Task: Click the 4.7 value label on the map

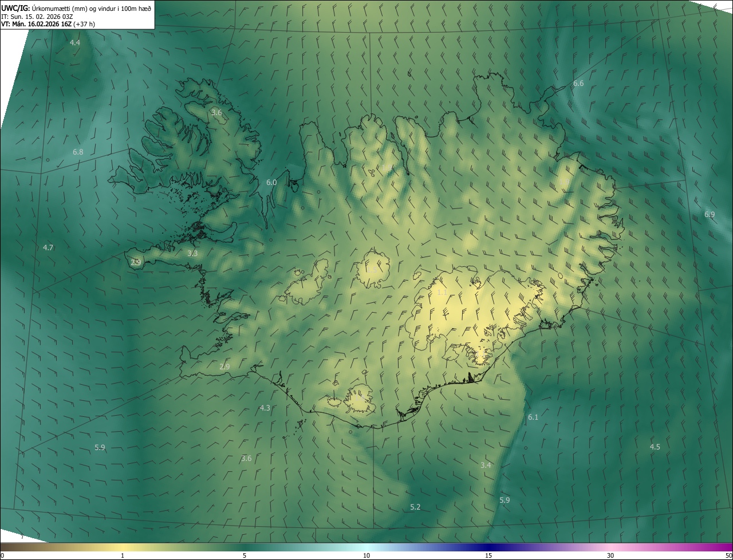Action: click(x=48, y=247)
